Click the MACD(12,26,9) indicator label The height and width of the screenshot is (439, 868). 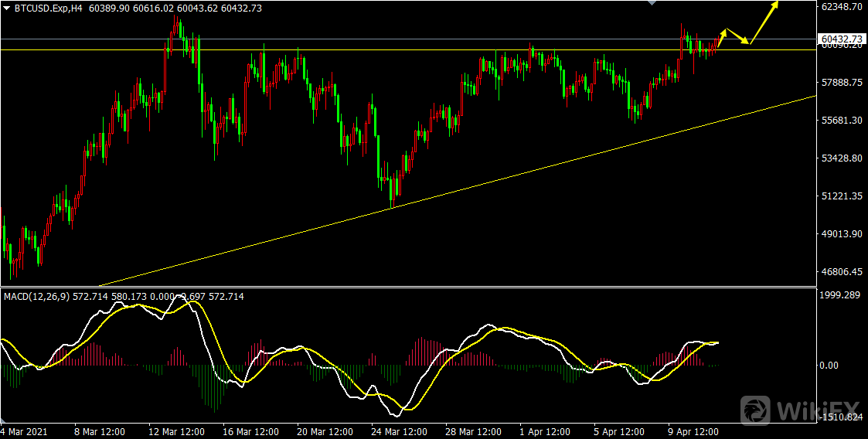pyautogui.click(x=37, y=297)
